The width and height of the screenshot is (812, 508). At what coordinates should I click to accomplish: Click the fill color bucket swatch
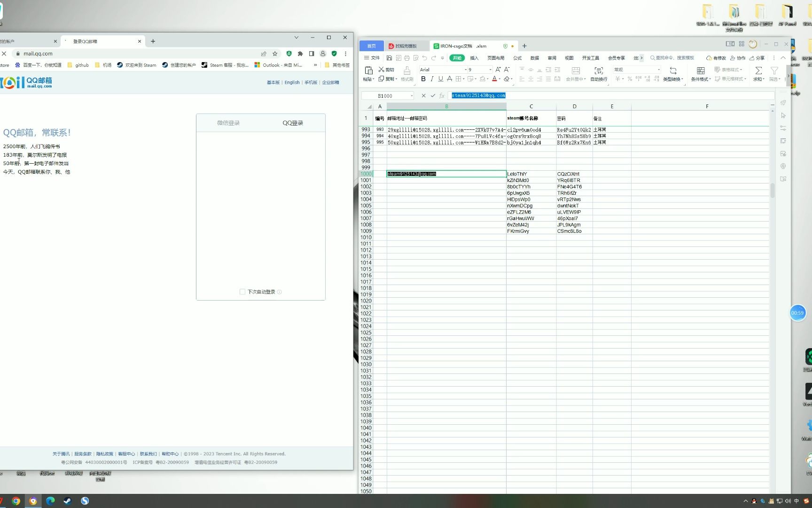[x=482, y=79]
